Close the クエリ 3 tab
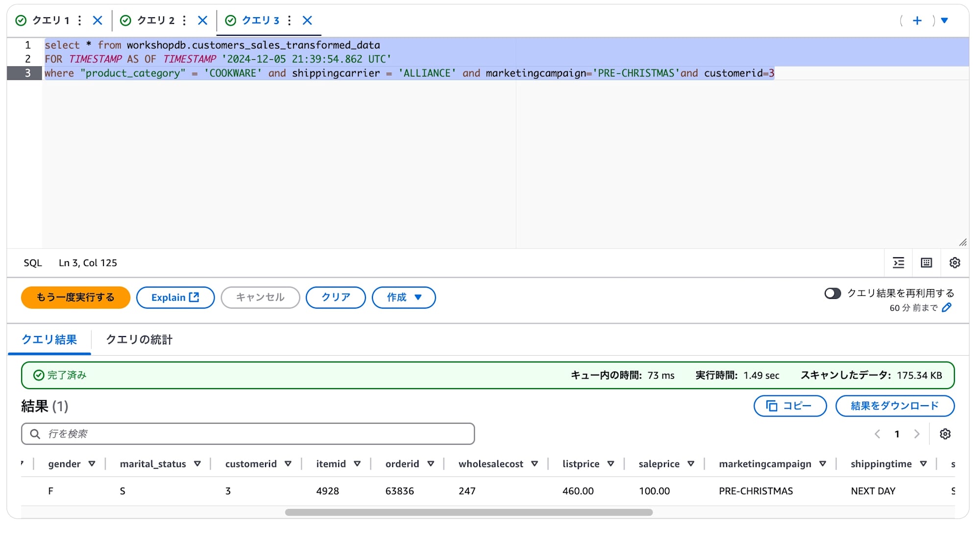 pos(307,20)
